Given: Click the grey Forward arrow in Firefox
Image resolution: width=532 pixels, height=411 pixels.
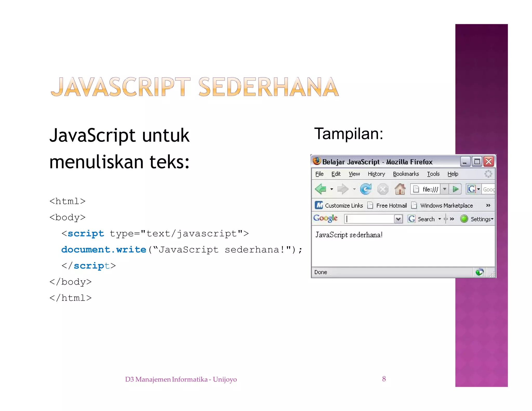Looking at the screenshot, I should coord(343,189).
